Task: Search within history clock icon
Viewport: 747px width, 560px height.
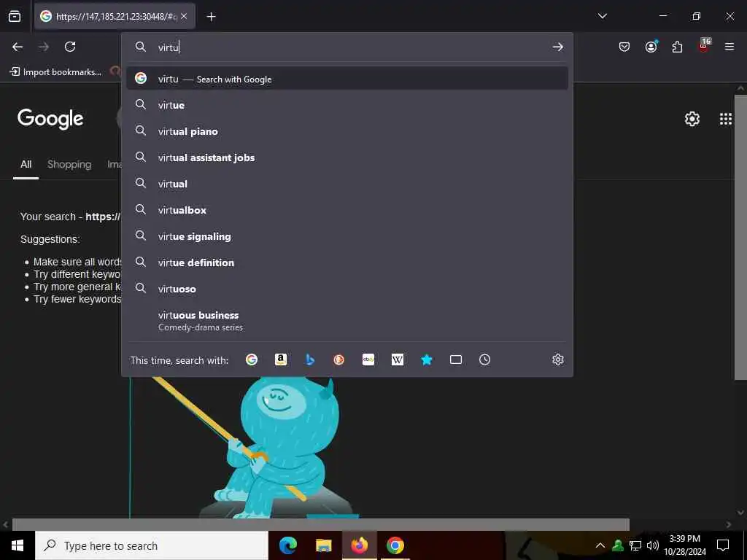Action: 484,359
